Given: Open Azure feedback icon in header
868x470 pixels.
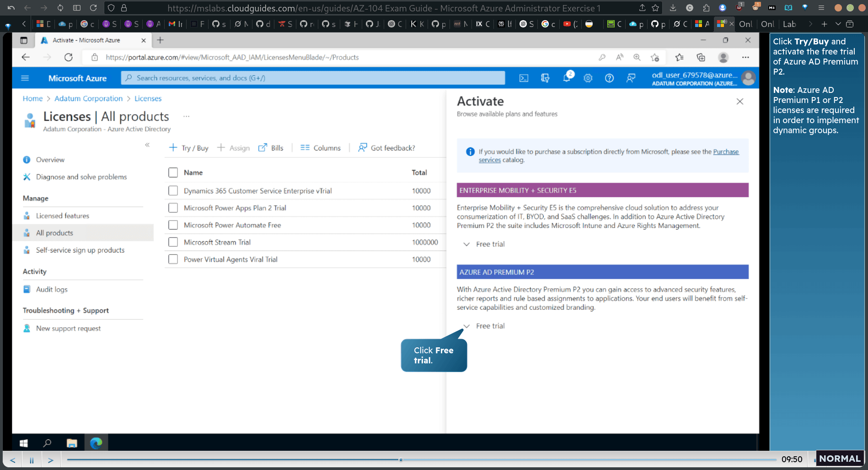Looking at the screenshot, I should [631, 78].
